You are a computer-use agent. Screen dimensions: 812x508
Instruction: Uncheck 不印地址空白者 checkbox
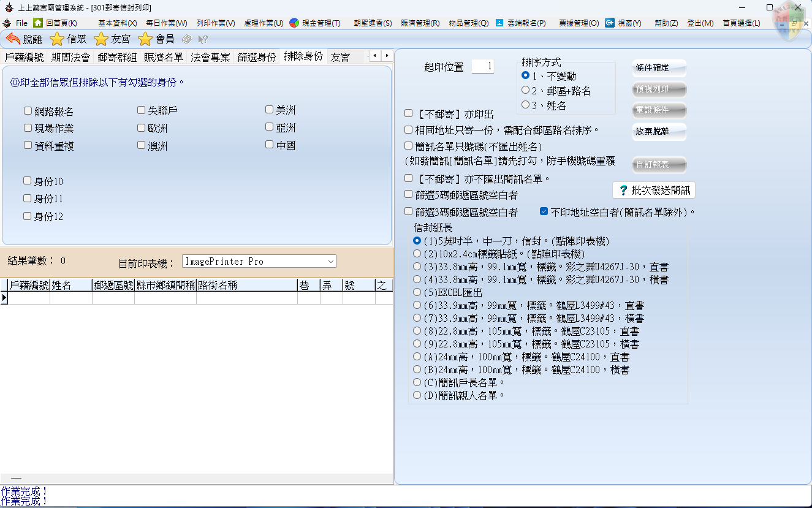click(544, 211)
